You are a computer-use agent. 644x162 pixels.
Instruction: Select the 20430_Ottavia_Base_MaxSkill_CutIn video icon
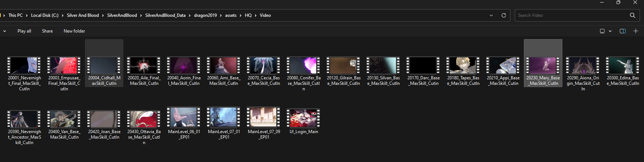pos(144,119)
